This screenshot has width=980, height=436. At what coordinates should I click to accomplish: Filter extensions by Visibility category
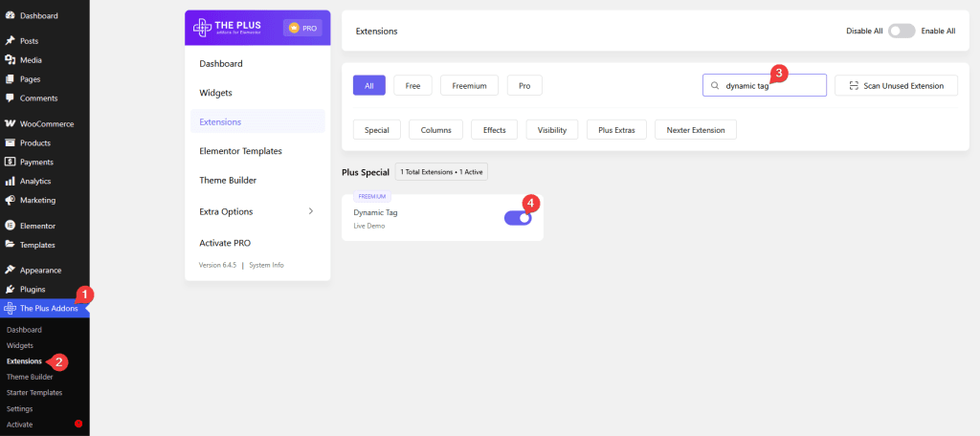(x=552, y=130)
